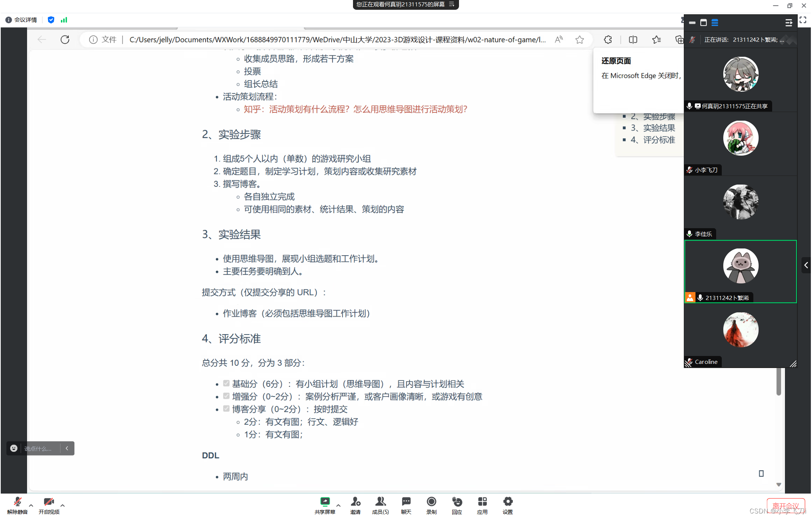812x518 pixels.
Task: Click the Record (录制) icon
Action: point(431,502)
